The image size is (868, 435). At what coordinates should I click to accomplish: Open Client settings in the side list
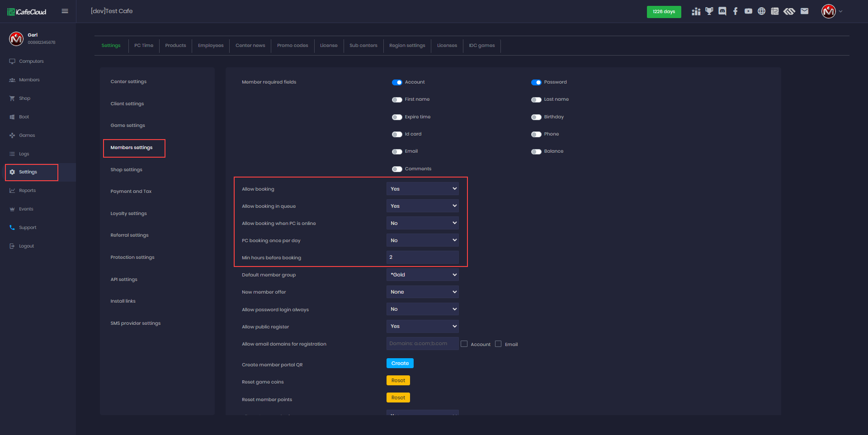click(127, 104)
